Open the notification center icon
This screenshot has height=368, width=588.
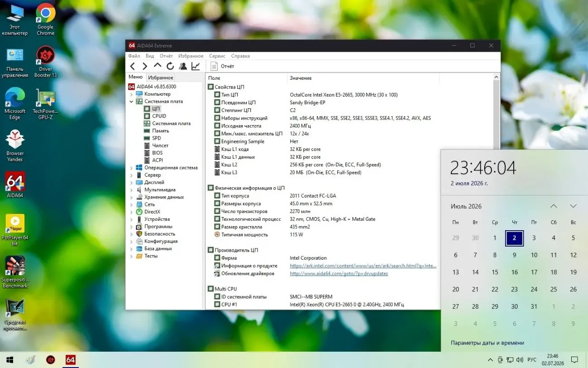pyautogui.click(x=574, y=360)
